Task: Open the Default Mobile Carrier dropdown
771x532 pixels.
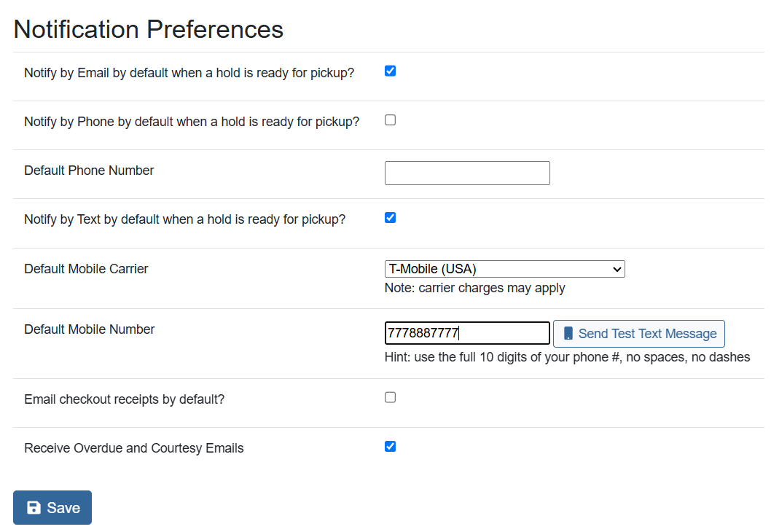Action: click(504, 269)
